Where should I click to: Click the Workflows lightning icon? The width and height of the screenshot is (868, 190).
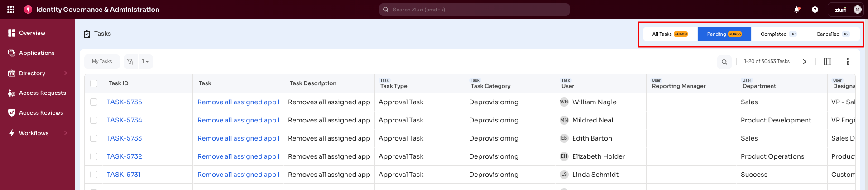(12, 133)
